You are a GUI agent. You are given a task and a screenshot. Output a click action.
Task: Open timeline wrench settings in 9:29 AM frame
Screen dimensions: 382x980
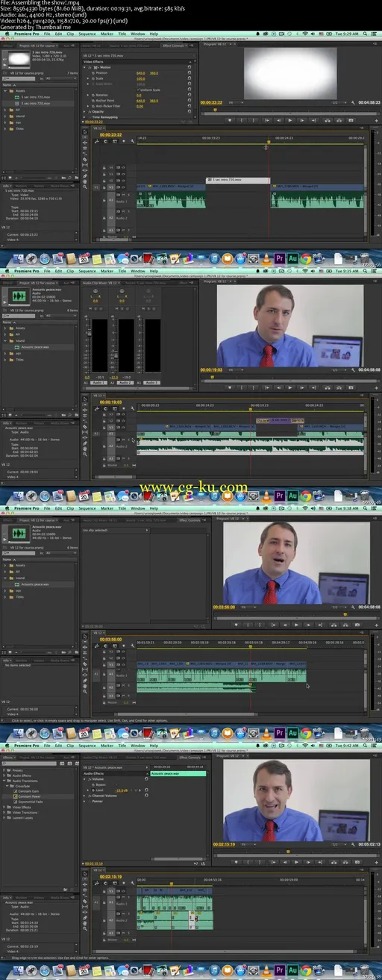(132, 142)
